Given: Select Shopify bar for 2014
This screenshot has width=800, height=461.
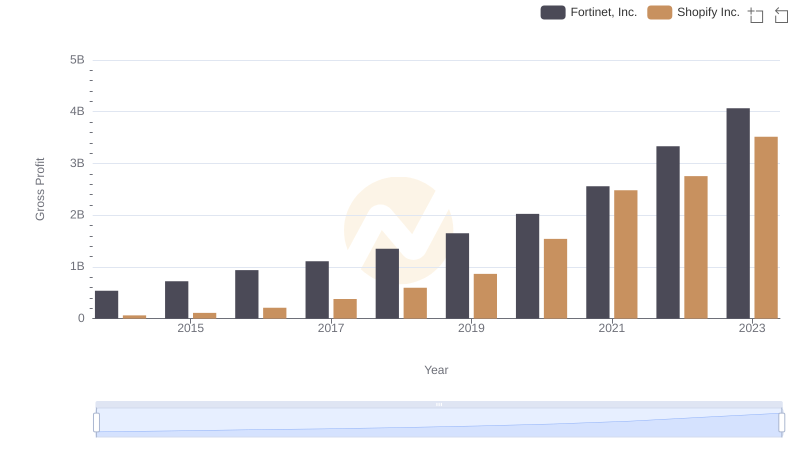Looking at the screenshot, I should (135, 317).
